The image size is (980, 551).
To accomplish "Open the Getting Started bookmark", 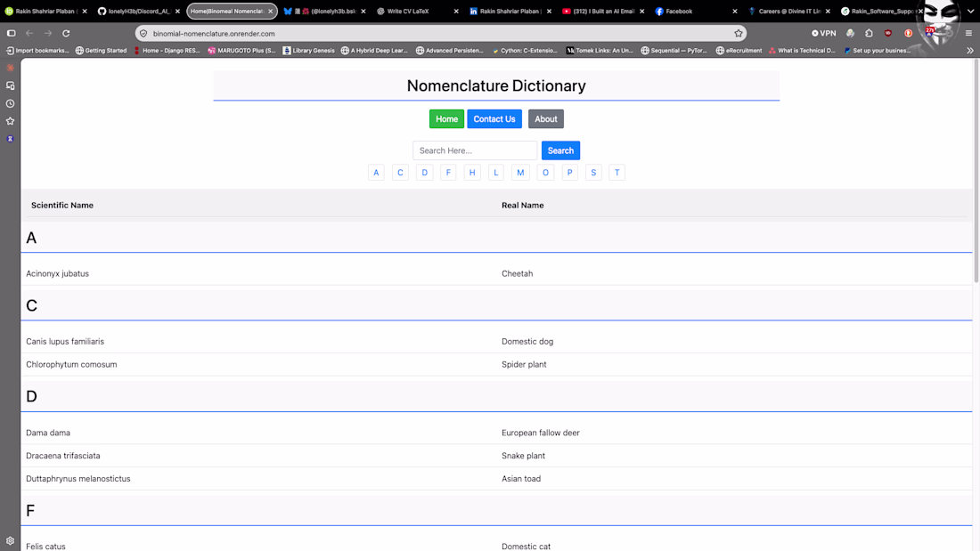I will coord(102,51).
